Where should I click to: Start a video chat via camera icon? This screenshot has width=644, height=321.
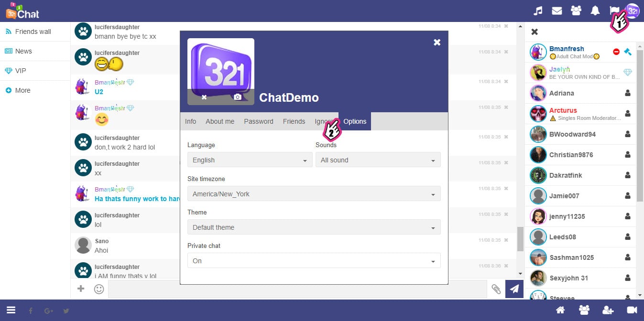(x=632, y=310)
